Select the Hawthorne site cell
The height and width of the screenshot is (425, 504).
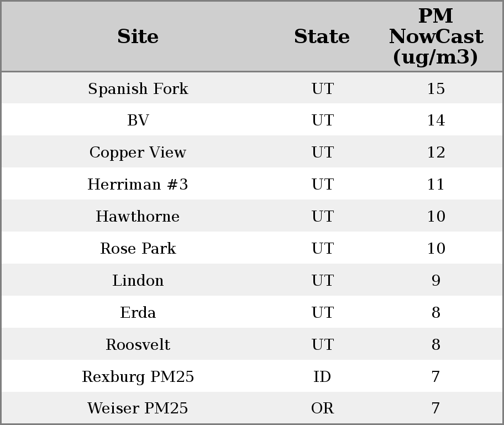[x=138, y=217]
